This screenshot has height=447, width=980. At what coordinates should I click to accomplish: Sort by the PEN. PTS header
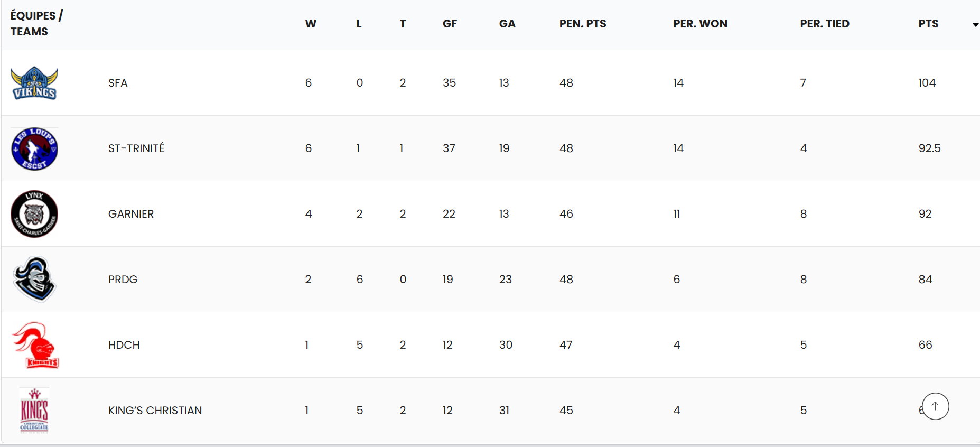coord(583,24)
